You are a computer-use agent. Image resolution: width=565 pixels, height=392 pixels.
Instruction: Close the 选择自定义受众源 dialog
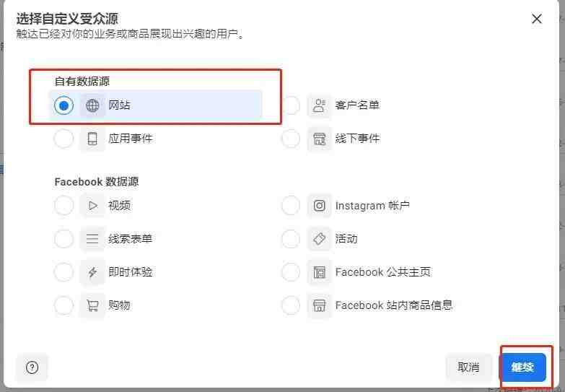click(x=537, y=19)
